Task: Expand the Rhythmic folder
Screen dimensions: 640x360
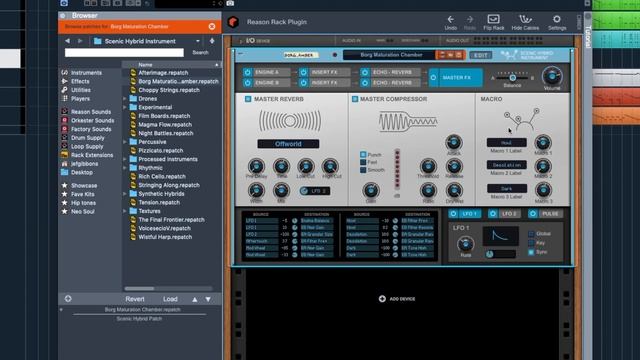Action: tap(124, 168)
